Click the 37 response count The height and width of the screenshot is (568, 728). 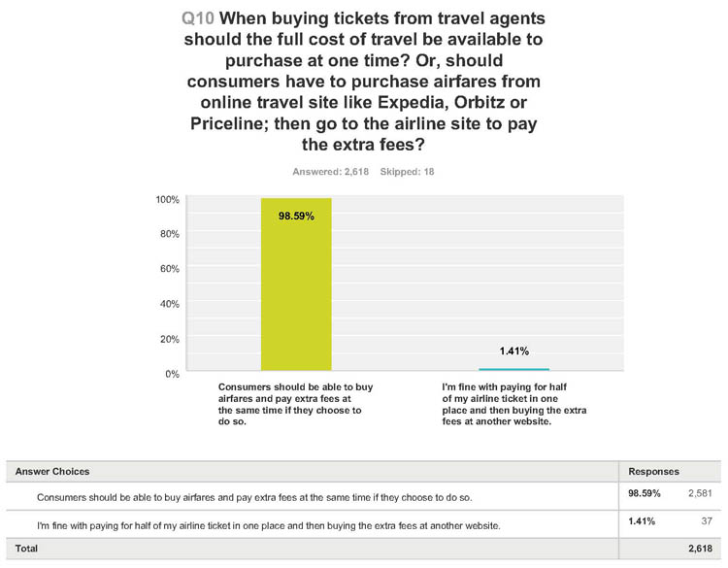pos(707,521)
